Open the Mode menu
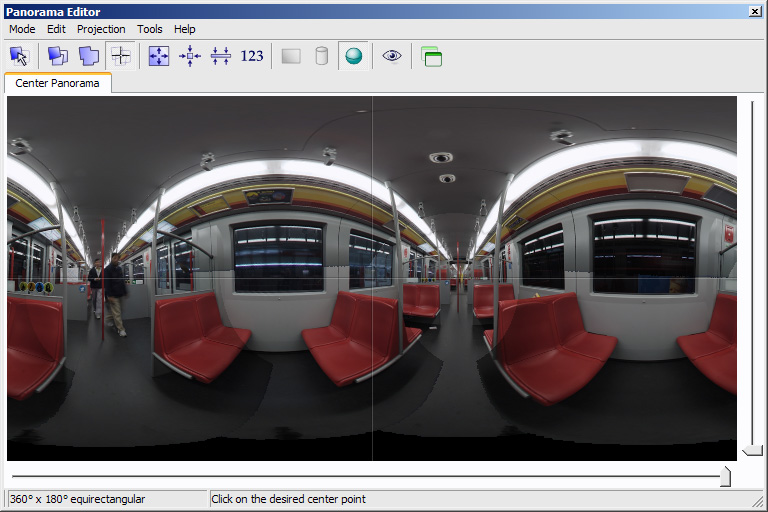 [x=22, y=29]
